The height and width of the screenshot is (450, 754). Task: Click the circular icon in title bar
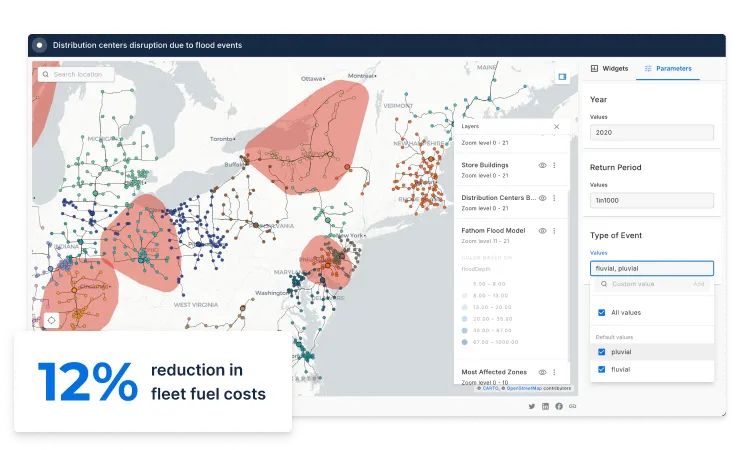[39, 45]
